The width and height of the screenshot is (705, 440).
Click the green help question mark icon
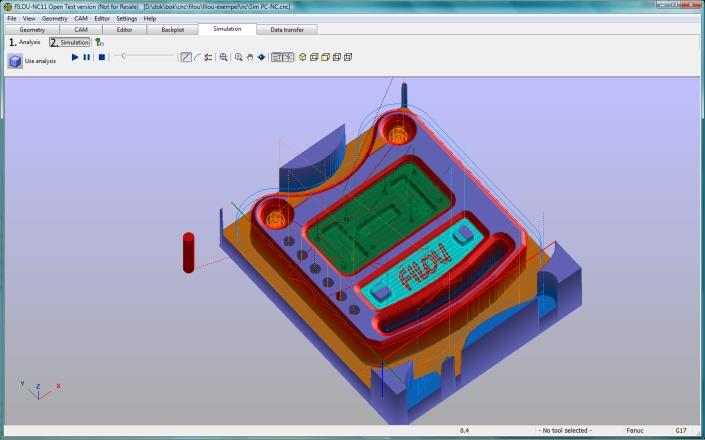point(99,42)
